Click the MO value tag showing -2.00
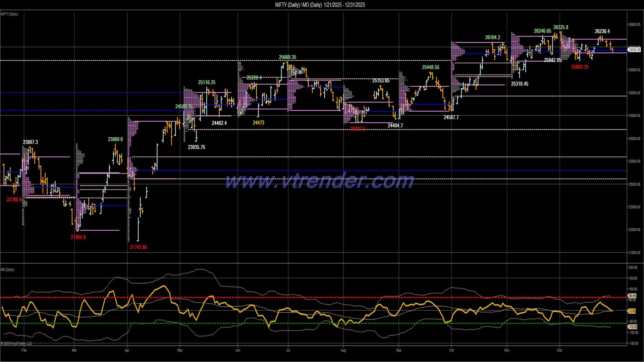The image size is (644, 362). [633, 311]
